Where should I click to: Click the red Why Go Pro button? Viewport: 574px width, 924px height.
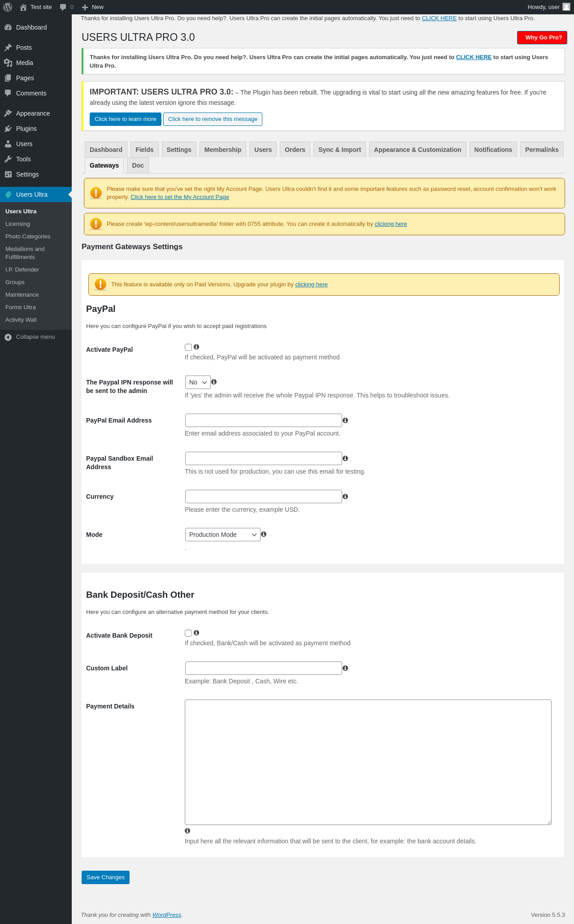coord(542,38)
